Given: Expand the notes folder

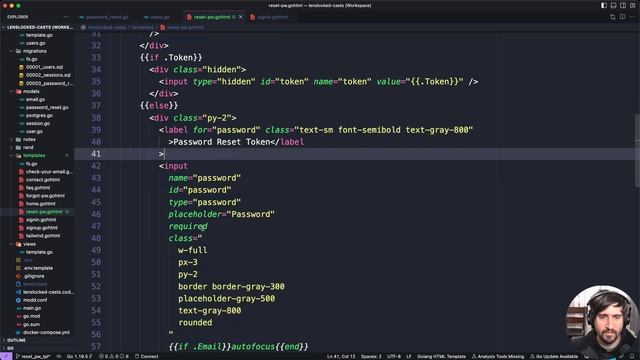Looking at the screenshot, I should tap(29, 140).
